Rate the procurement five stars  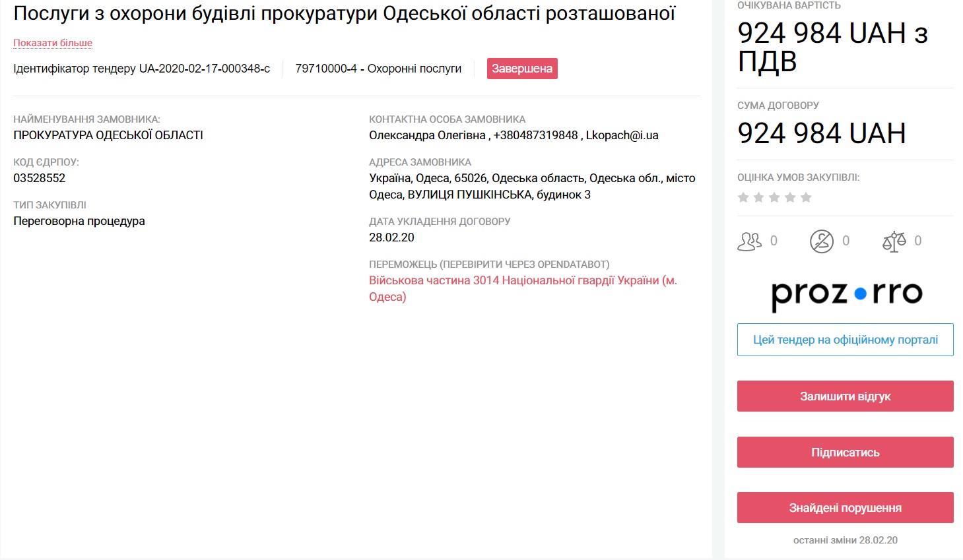point(806,197)
